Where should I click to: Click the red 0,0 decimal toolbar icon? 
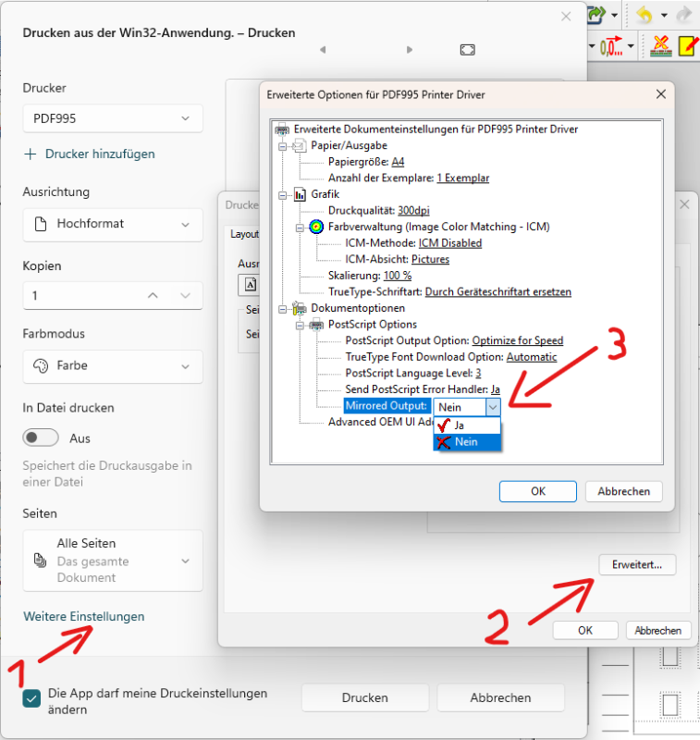pyautogui.click(x=610, y=44)
